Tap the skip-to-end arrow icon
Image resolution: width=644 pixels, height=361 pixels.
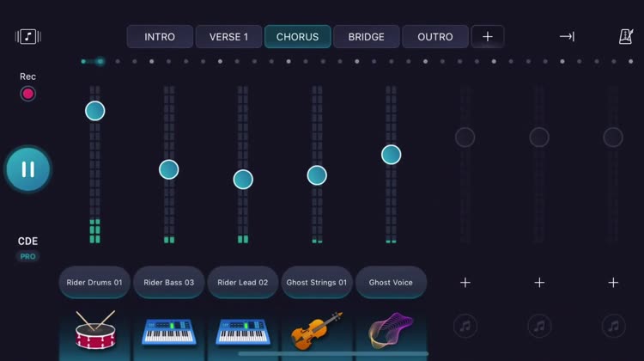[x=567, y=37]
